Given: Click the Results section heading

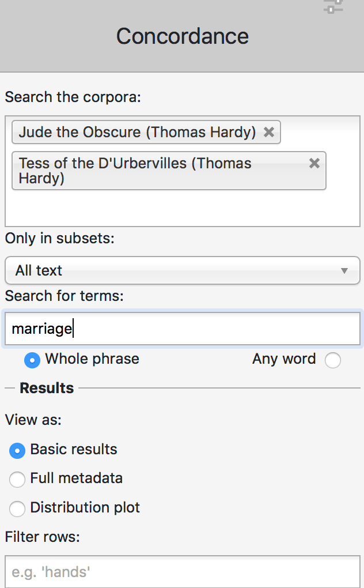Looking at the screenshot, I should [47, 388].
